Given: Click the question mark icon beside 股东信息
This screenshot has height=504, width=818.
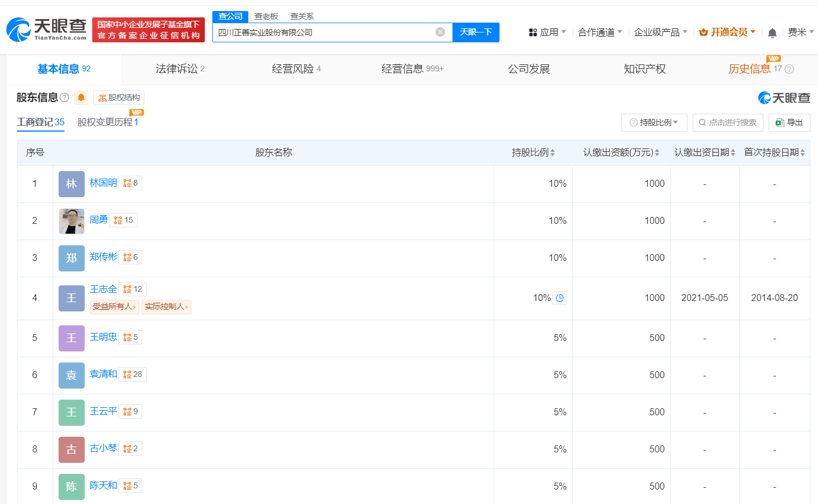Looking at the screenshot, I should (x=63, y=97).
